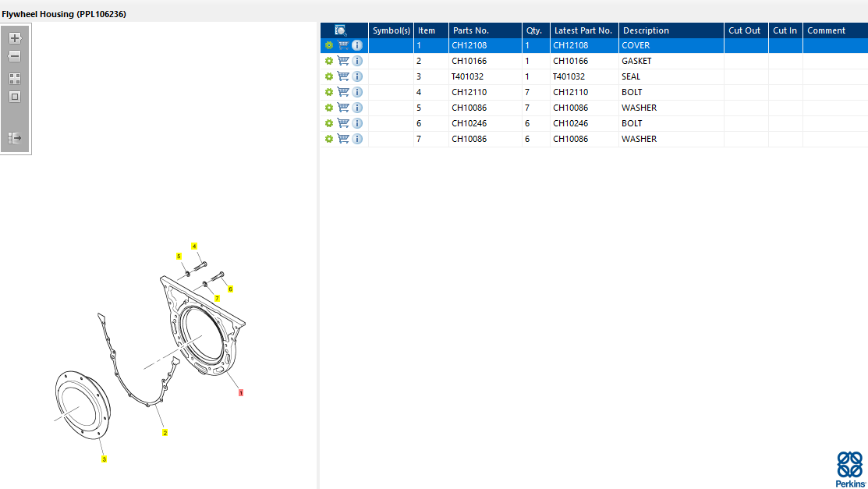The height and width of the screenshot is (489, 868).
Task: Select Parts No. cell CH10246
Action: [x=485, y=123]
